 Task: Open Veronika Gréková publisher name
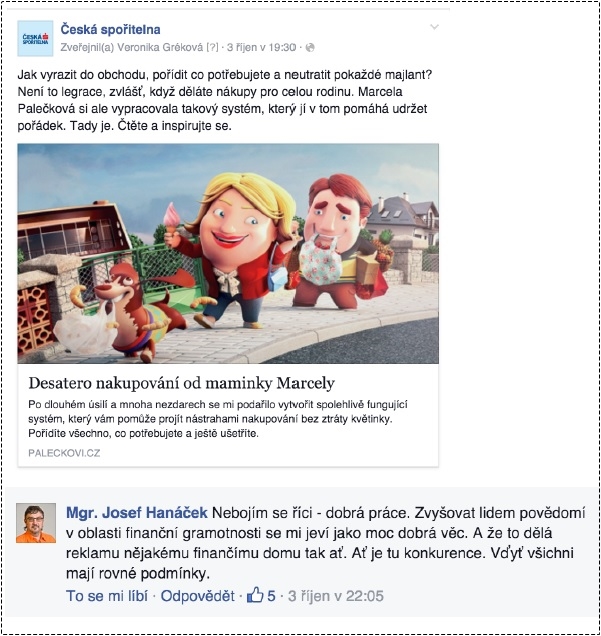pyautogui.click(x=160, y=47)
